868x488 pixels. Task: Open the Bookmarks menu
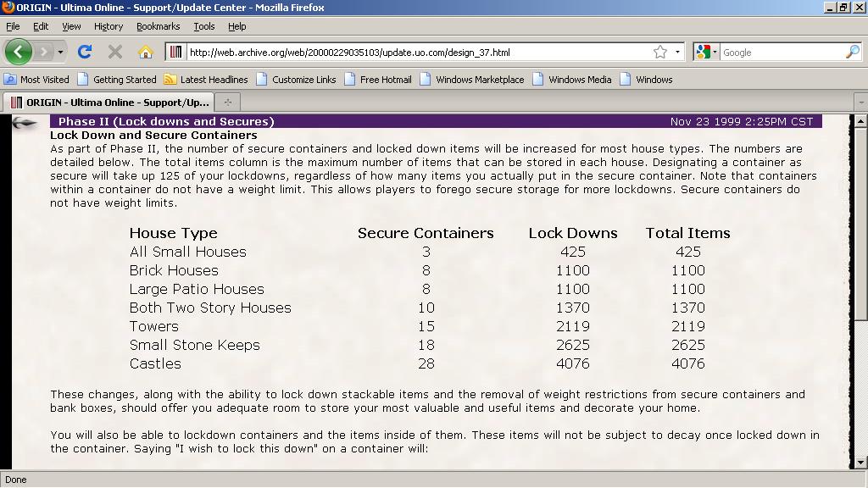pyautogui.click(x=158, y=26)
